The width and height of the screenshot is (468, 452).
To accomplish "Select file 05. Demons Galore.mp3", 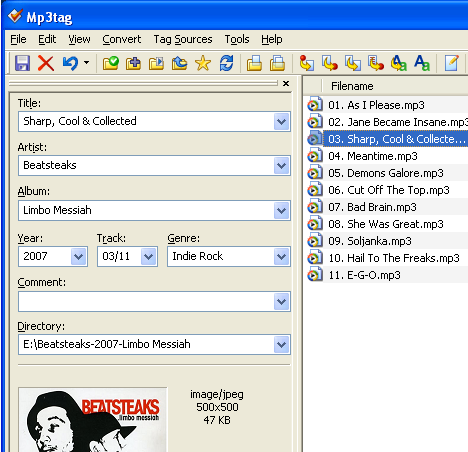I will coord(386,173).
